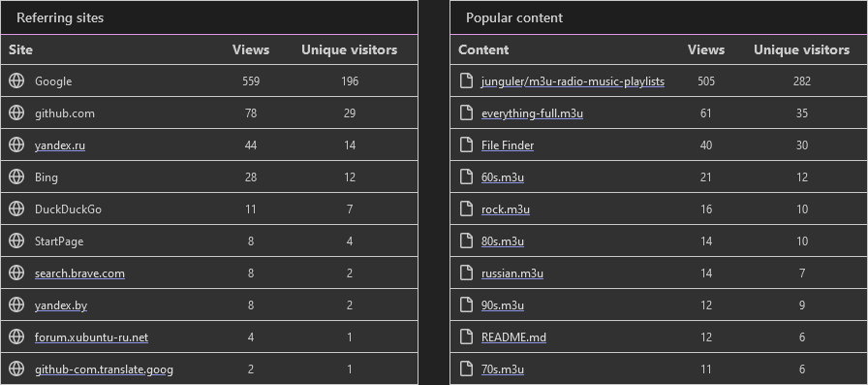
Task: Open the 80s.m3u content link
Action: [502, 241]
